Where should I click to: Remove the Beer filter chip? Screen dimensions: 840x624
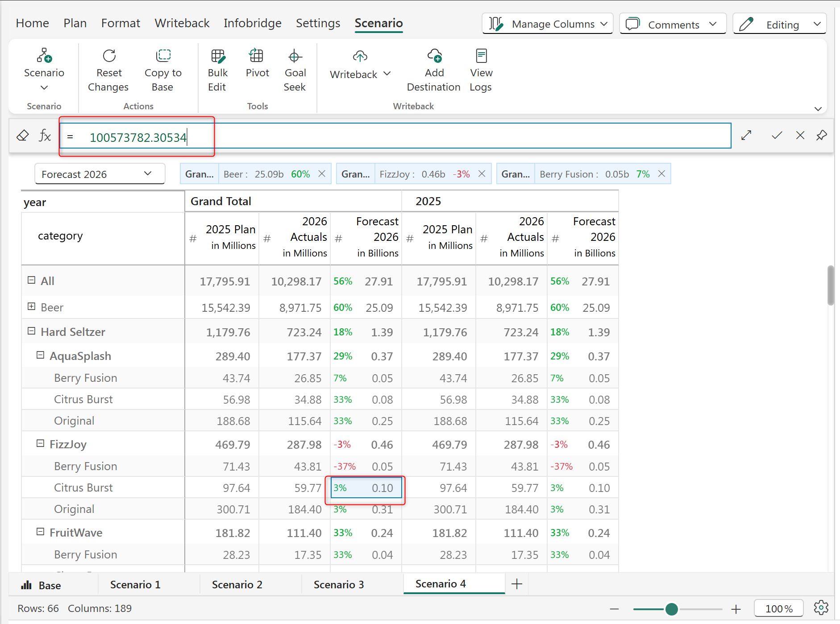point(322,174)
